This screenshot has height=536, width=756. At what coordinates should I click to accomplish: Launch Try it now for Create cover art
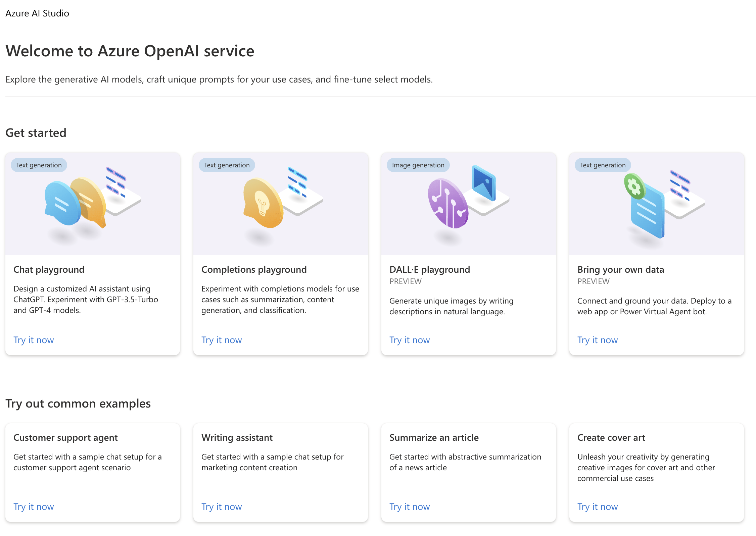point(598,506)
